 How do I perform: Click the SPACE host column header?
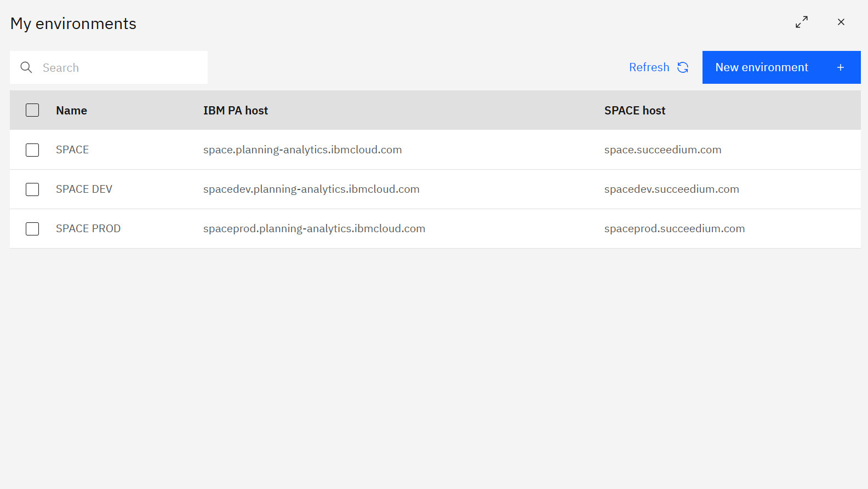[635, 111]
